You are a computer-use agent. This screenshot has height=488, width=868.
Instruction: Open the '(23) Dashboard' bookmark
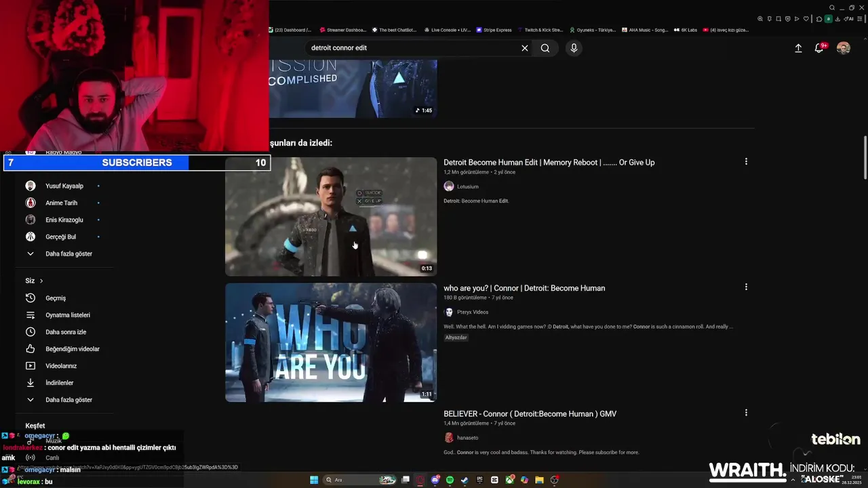(290, 30)
